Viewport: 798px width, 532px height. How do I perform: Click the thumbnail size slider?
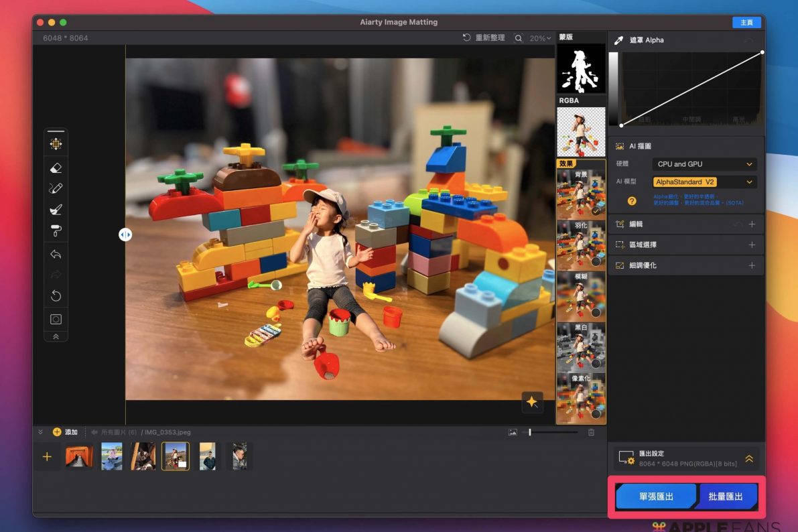[x=530, y=433]
